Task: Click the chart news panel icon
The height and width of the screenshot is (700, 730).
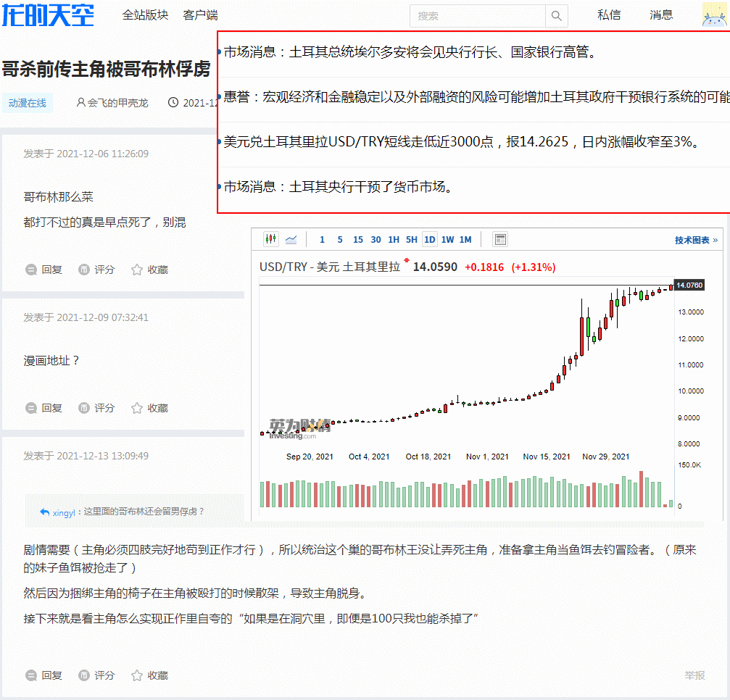Action: click(x=500, y=239)
